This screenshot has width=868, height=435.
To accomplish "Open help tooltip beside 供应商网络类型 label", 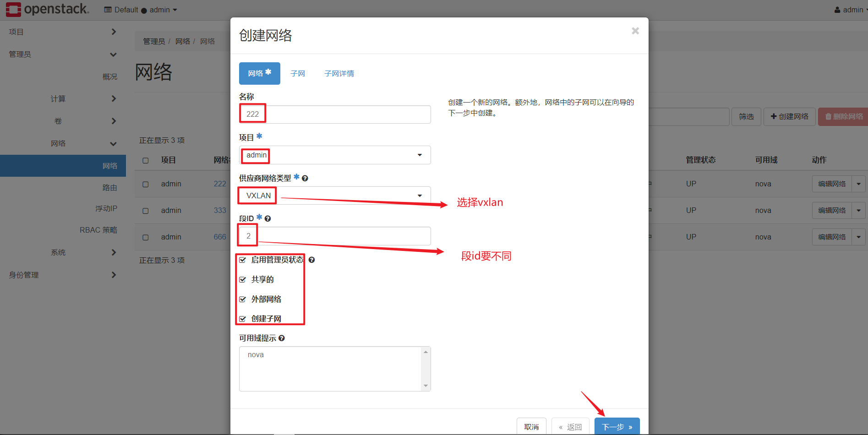I will click(x=305, y=178).
